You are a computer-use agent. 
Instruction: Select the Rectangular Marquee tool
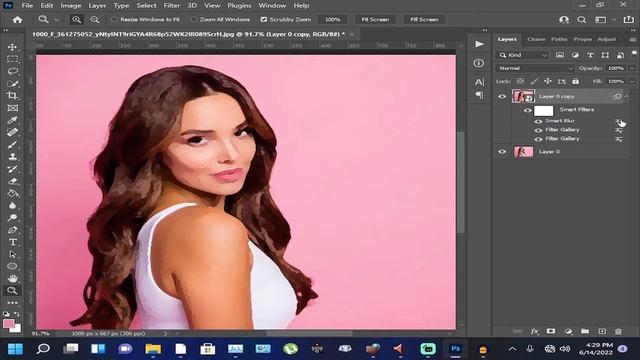(x=12, y=59)
